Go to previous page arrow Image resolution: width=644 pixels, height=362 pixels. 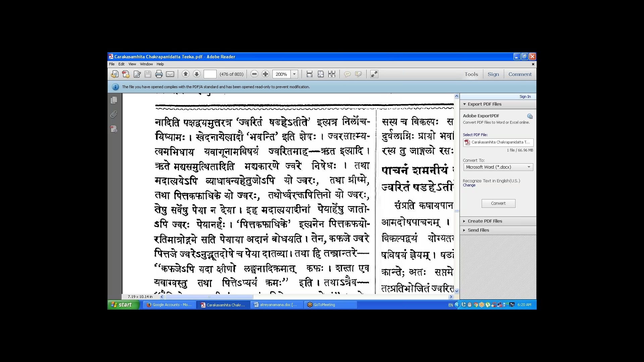[185, 74]
